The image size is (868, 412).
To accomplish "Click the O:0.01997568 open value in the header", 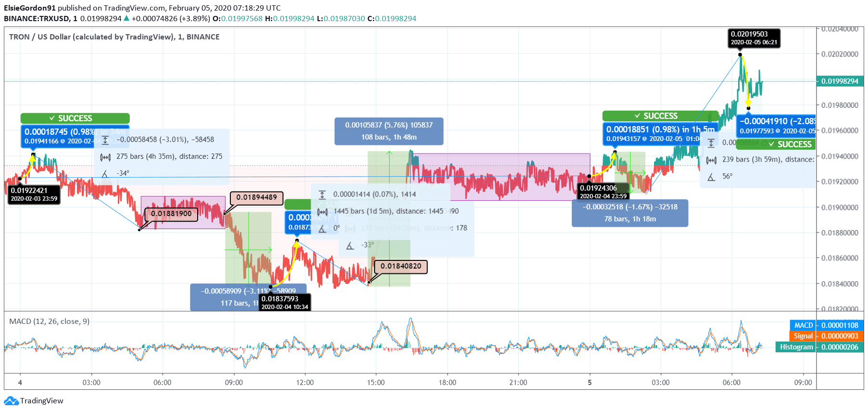I will [238, 19].
